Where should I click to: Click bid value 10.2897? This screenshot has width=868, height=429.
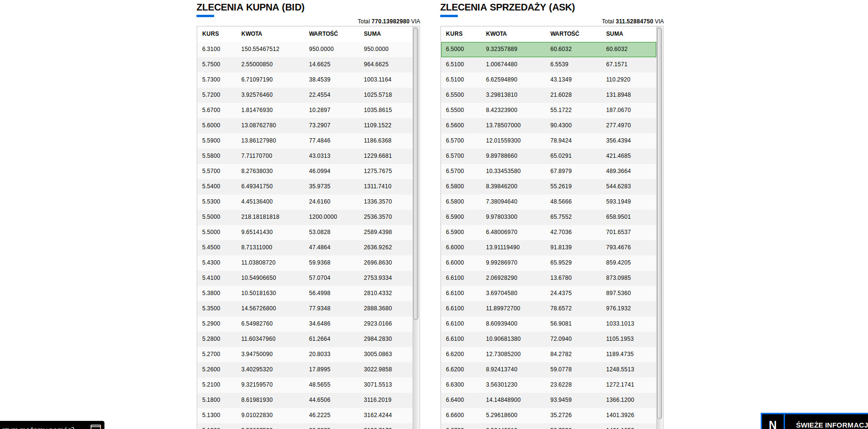point(320,110)
